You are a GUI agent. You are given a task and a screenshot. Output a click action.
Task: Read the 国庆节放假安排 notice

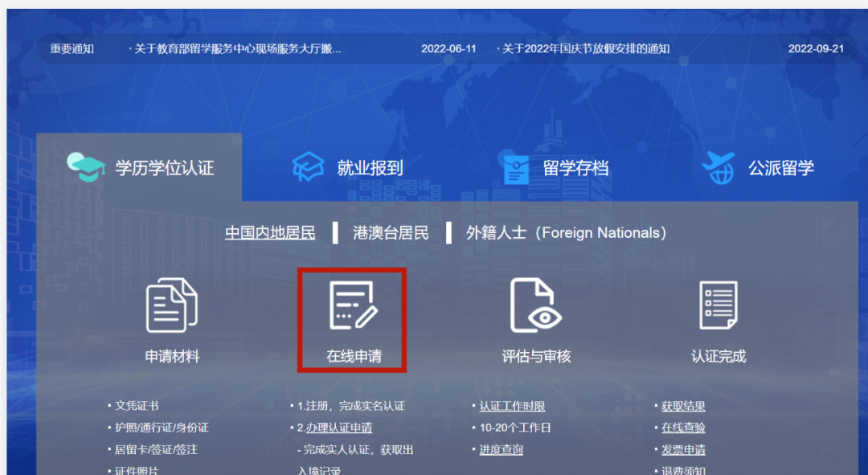[x=587, y=48]
